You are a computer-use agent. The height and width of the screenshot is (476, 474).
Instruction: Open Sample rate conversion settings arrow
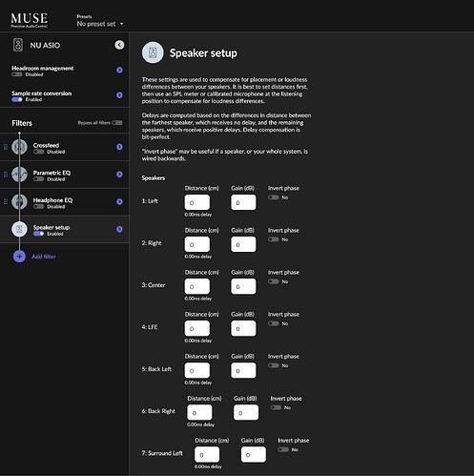pos(119,95)
